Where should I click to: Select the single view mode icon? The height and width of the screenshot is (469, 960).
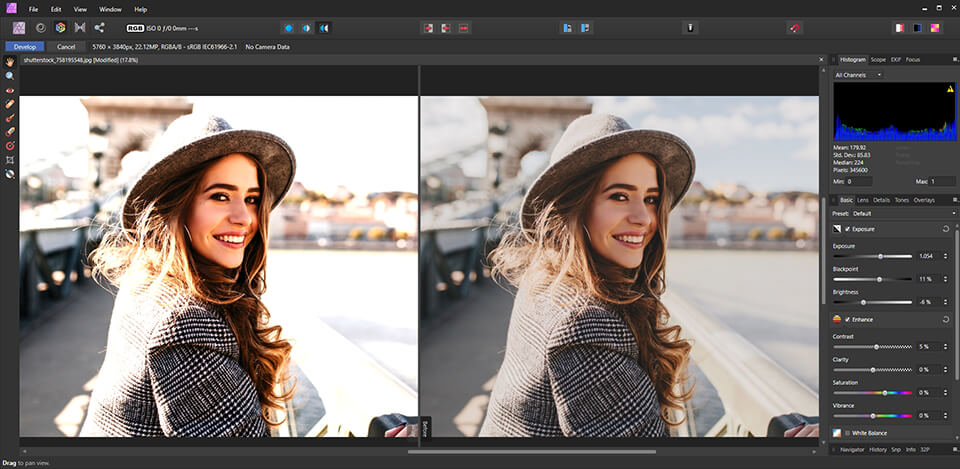[288, 28]
